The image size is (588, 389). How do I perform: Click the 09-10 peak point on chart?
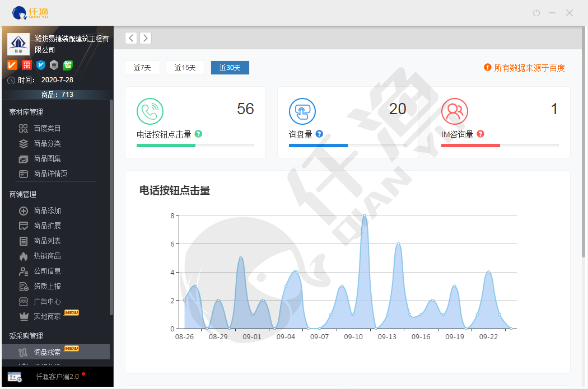click(x=365, y=215)
